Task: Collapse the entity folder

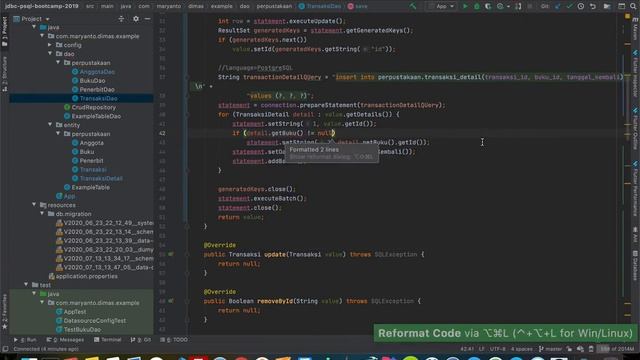Action: [50, 124]
